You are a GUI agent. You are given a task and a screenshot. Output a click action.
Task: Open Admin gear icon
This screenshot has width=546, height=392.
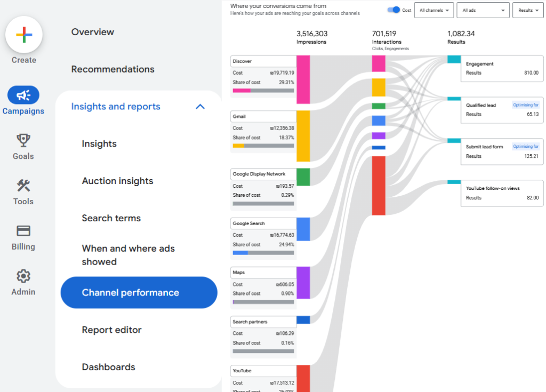point(23,276)
